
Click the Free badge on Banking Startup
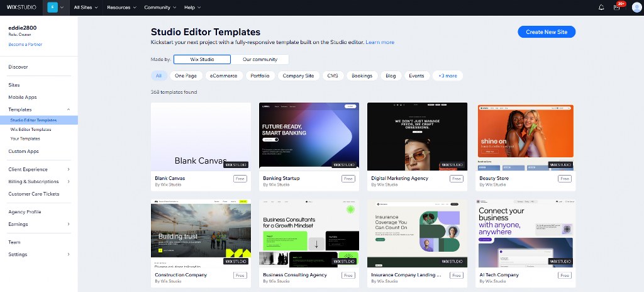click(x=348, y=179)
